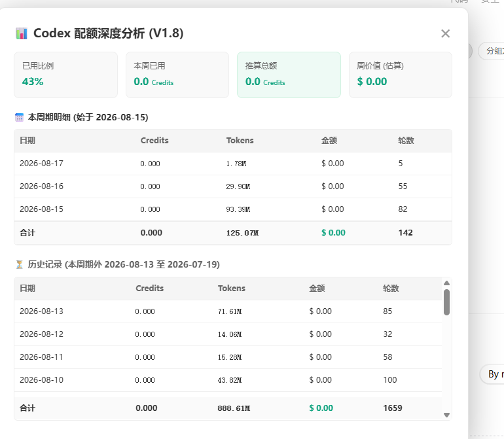Click the 2026-08-17 date cell

(41, 164)
